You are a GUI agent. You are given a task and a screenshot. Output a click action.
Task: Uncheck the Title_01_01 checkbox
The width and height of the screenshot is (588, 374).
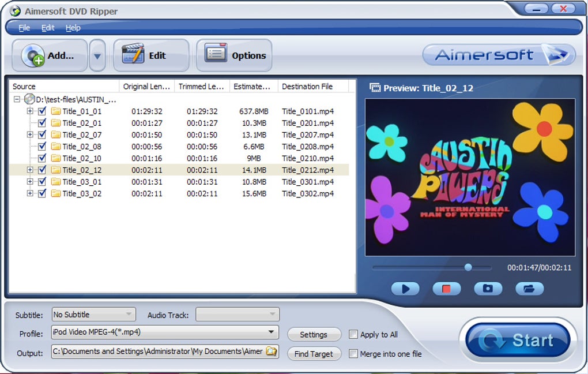[42, 111]
